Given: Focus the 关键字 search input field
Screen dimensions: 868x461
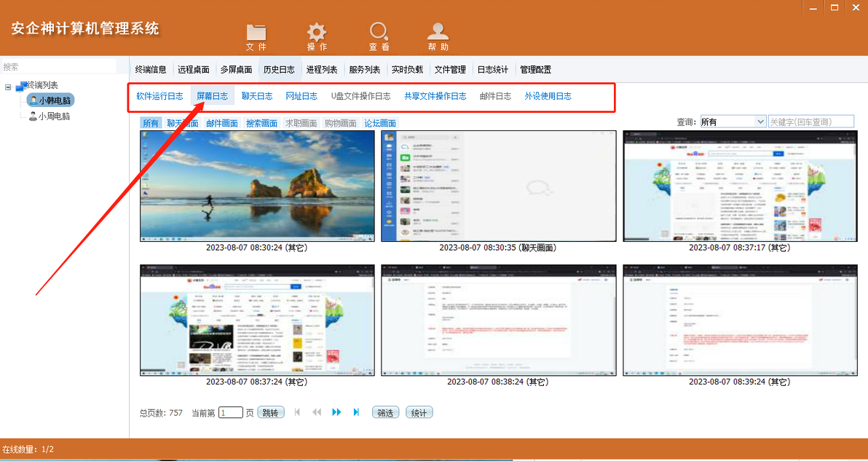Looking at the screenshot, I should pos(811,122).
